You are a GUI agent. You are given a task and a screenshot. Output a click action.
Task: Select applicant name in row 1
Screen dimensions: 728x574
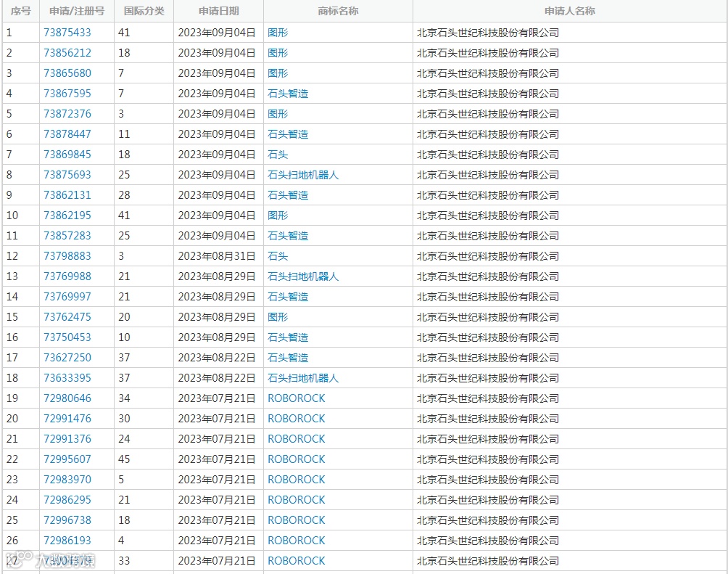coord(488,33)
